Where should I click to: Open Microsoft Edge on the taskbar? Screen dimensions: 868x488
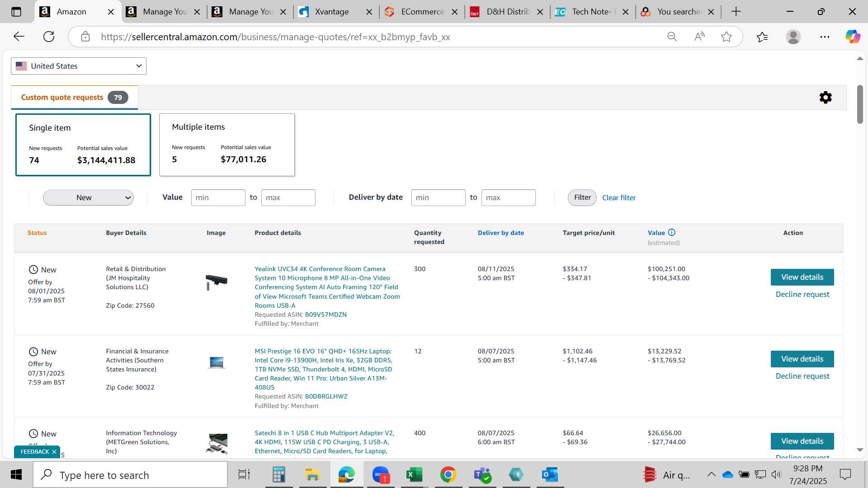click(x=347, y=474)
